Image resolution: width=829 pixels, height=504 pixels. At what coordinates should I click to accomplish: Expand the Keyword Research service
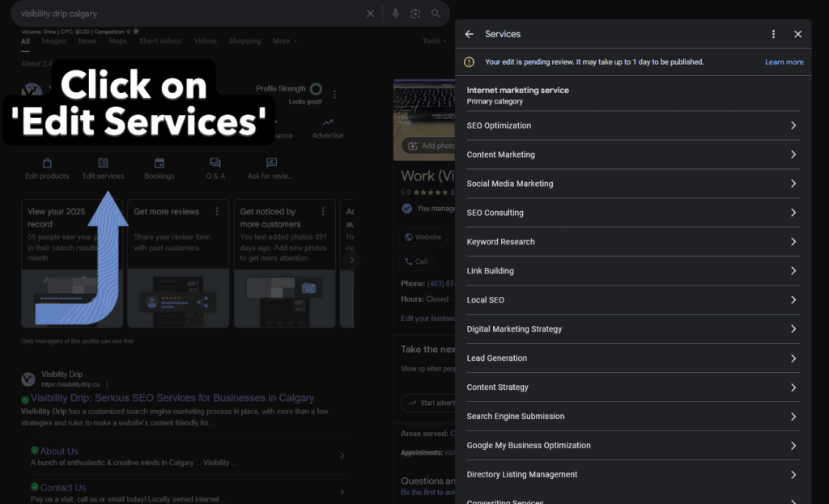(633, 241)
